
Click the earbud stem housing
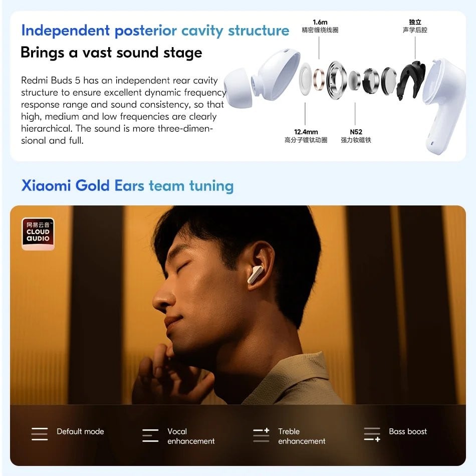(x=444, y=105)
